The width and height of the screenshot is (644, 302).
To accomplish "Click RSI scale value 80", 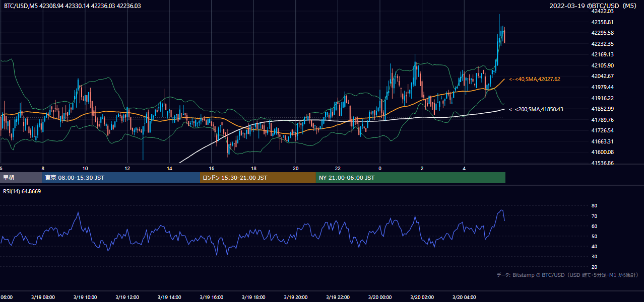I will click(x=594, y=206).
